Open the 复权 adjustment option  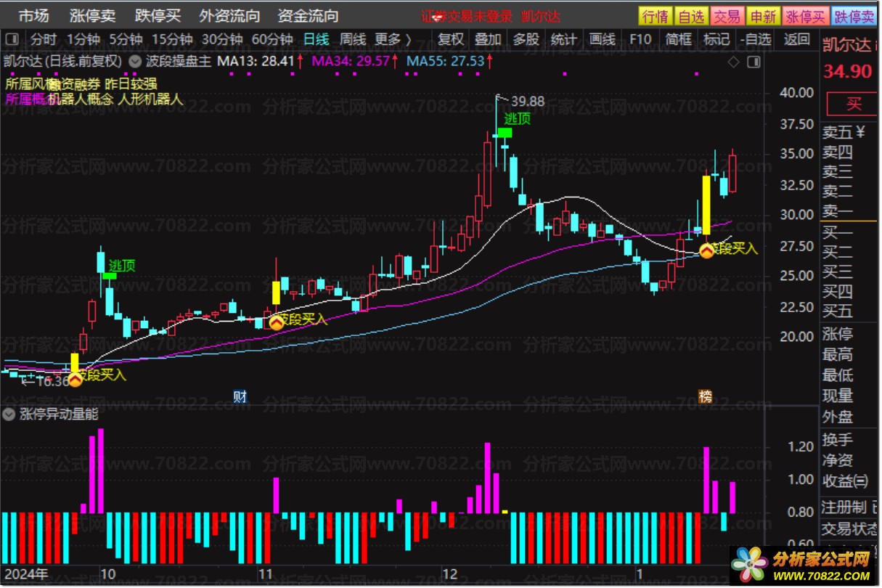[x=451, y=39]
